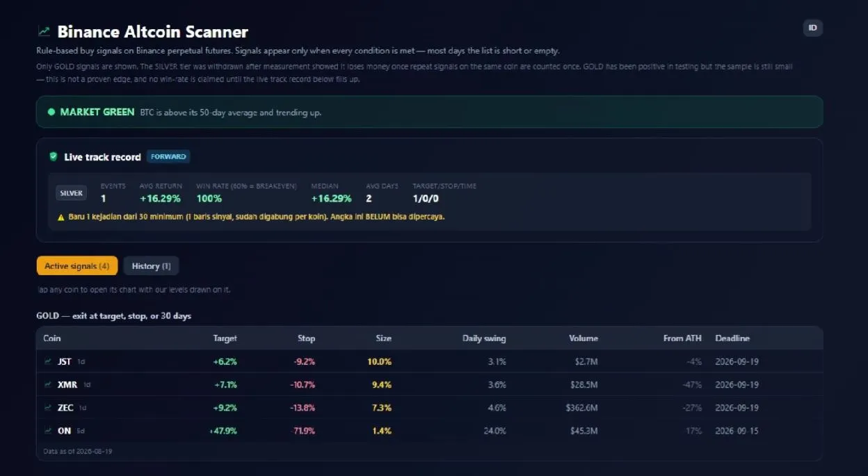Click the $2.7M volume value
Viewport: 868px width, 476px height.
586,361
